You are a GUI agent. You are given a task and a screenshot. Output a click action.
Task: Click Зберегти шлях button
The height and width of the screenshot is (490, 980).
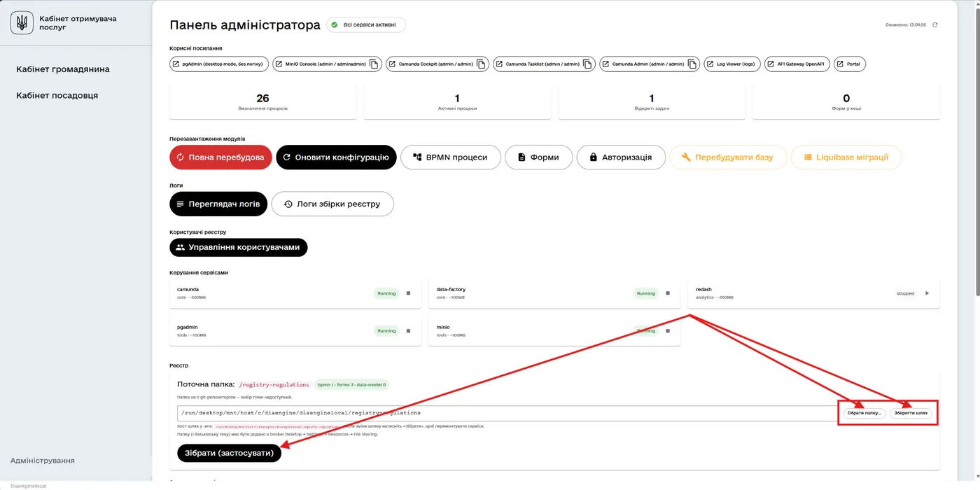[x=911, y=413]
